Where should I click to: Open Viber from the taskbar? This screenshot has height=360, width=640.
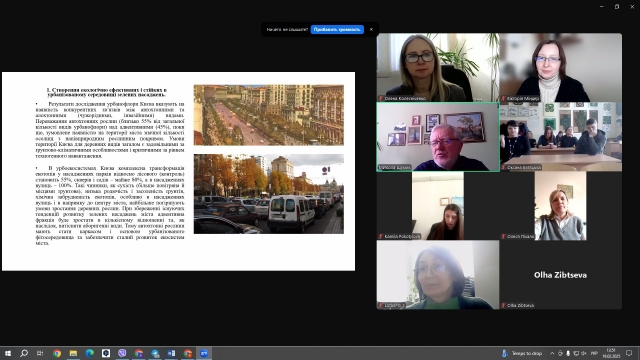[x=122, y=353]
